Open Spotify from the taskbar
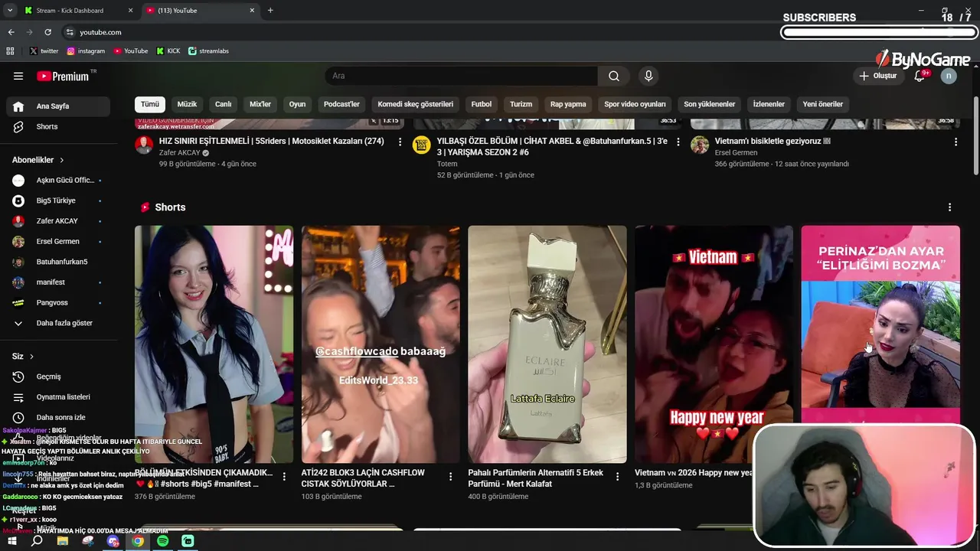Screen dimensions: 980x551 (162, 541)
